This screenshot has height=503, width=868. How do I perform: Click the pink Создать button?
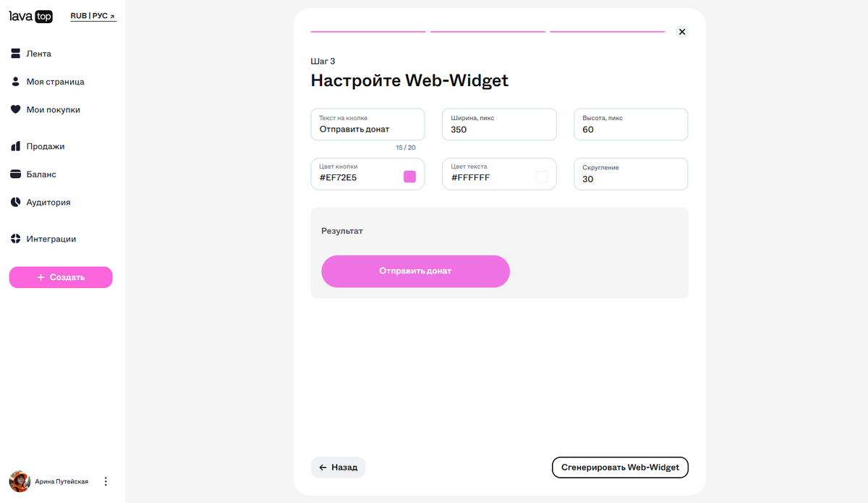click(61, 277)
